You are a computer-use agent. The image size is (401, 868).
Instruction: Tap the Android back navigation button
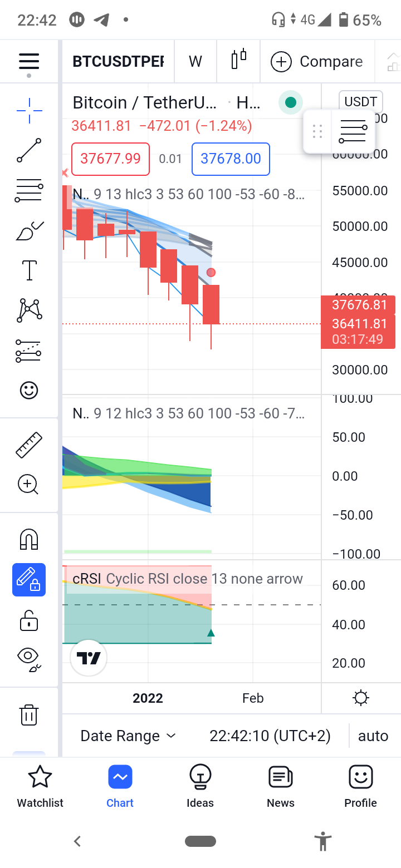coord(77,841)
